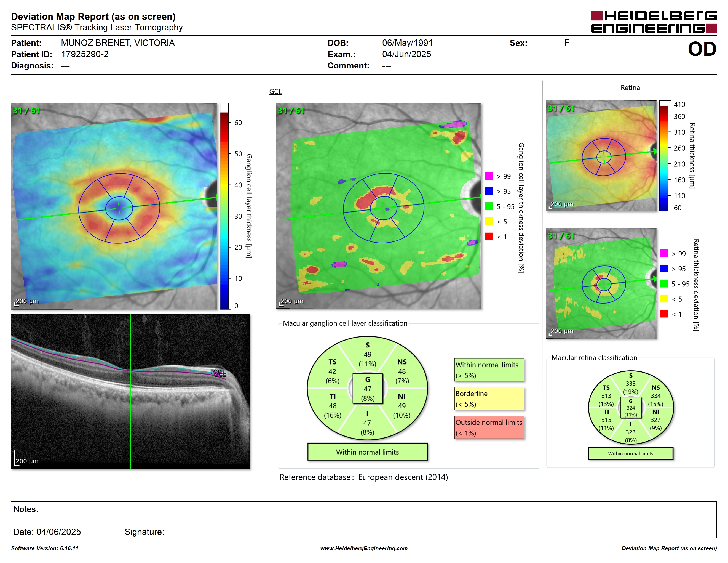Open the GCL thickness map image
The height and width of the screenshot is (563, 728).
click(114, 206)
